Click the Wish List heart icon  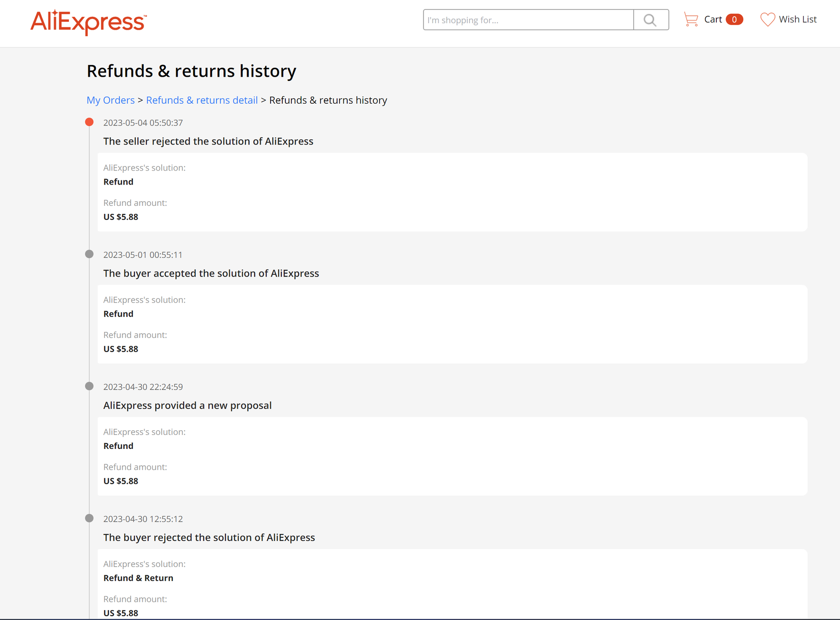point(767,20)
